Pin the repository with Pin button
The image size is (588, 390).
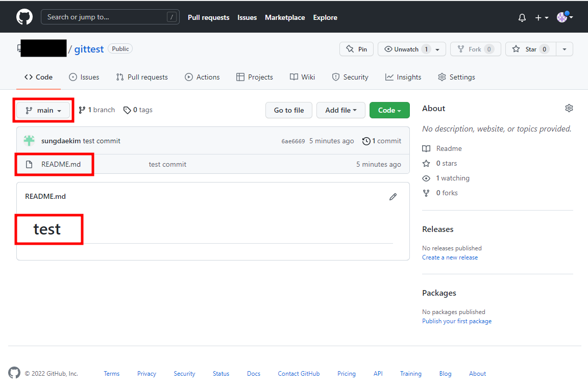[x=356, y=49]
